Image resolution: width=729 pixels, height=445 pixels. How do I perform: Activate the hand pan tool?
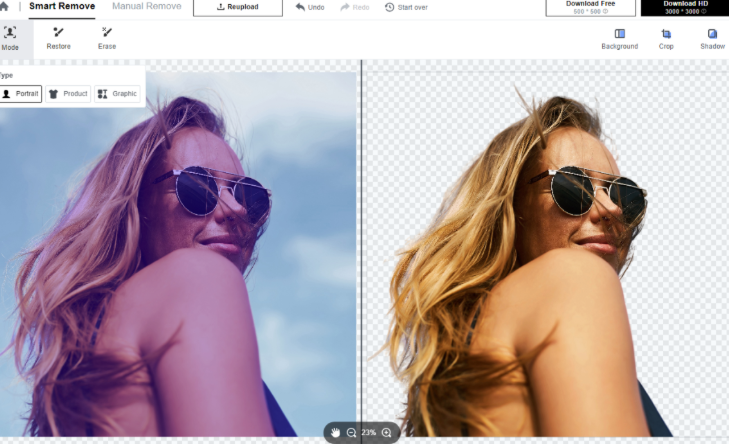point(336,432)
